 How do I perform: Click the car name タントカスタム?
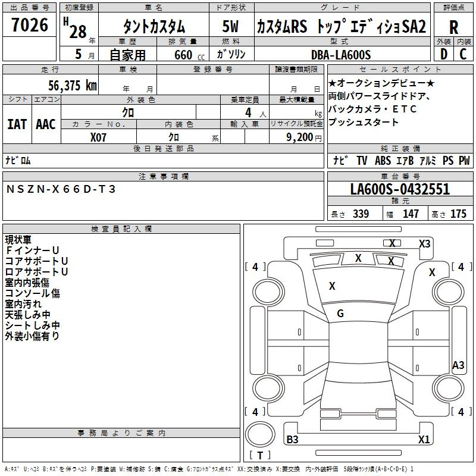pos(154,27)
